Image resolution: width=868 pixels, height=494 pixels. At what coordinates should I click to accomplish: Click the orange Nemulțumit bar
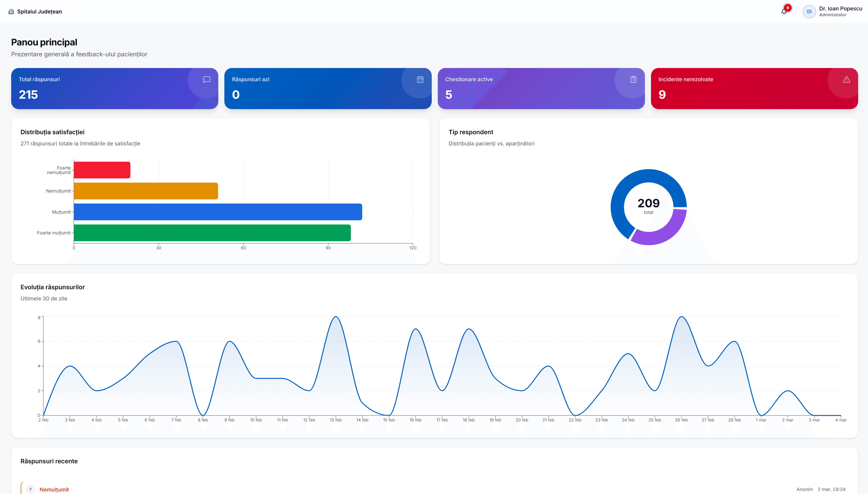tap(146, 191)
